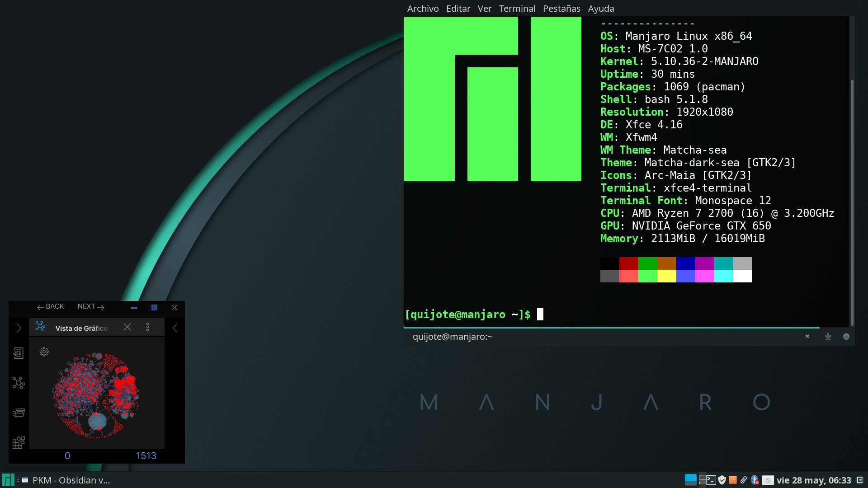Click the Bluetooth tray icon

[x=755, y=480]
